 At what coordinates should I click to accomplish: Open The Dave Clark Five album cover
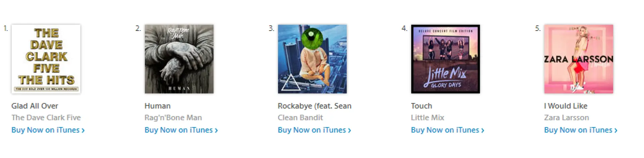pos(46,59)
